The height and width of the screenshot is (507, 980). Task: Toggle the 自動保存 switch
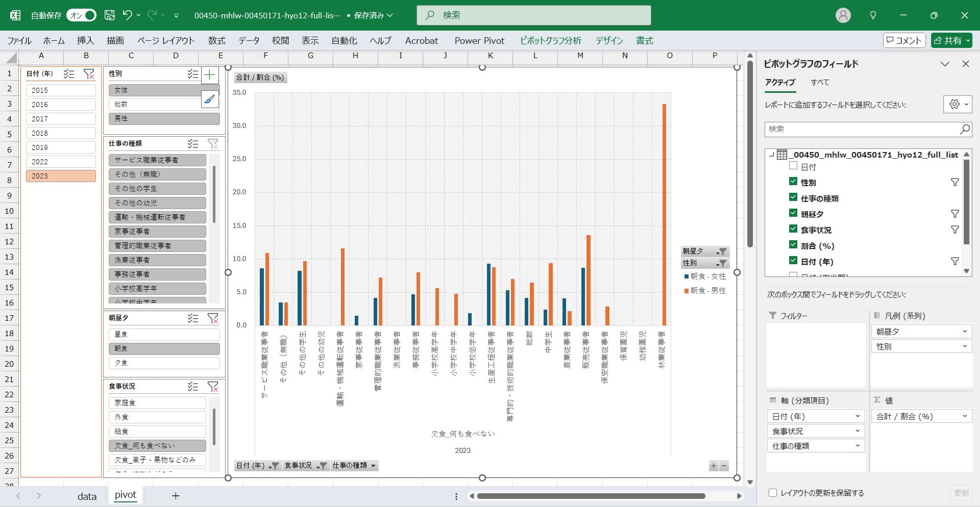point(82,15)
